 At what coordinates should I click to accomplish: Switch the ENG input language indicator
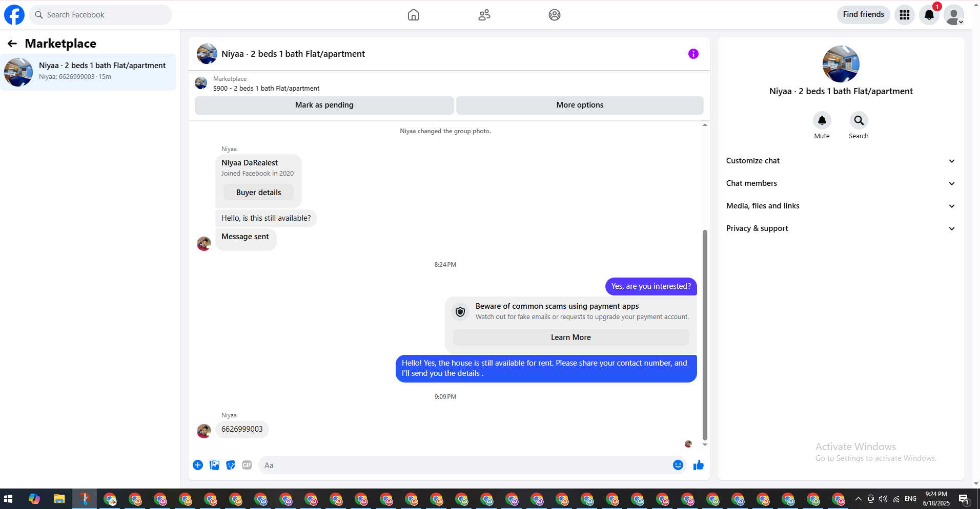[910, 499]
